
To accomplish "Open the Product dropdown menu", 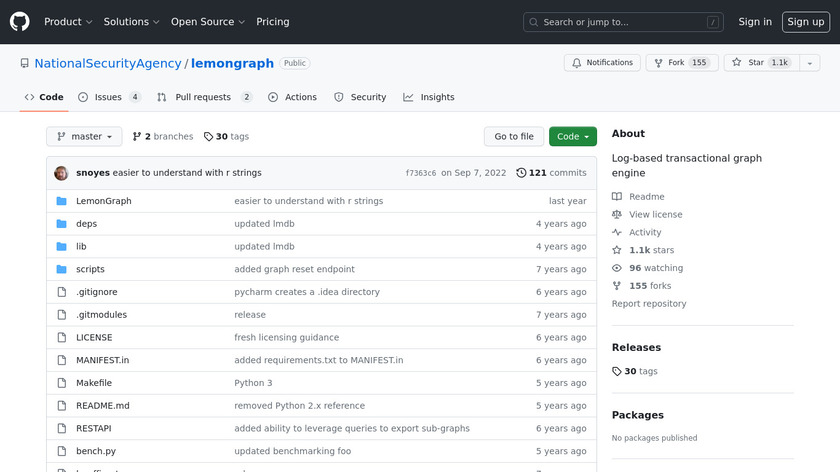I will pos(68,22).
